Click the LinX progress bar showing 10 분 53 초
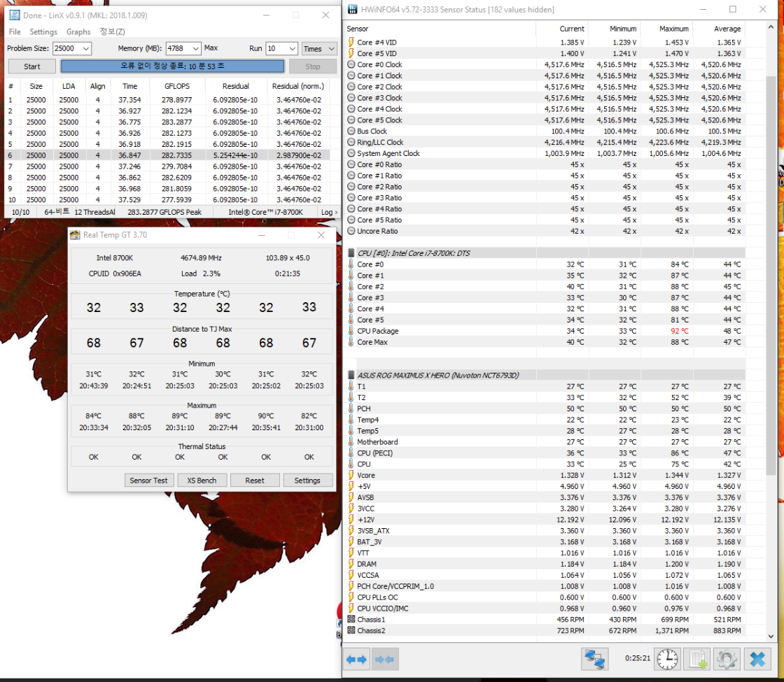The image size is (784, 682). 172,66
